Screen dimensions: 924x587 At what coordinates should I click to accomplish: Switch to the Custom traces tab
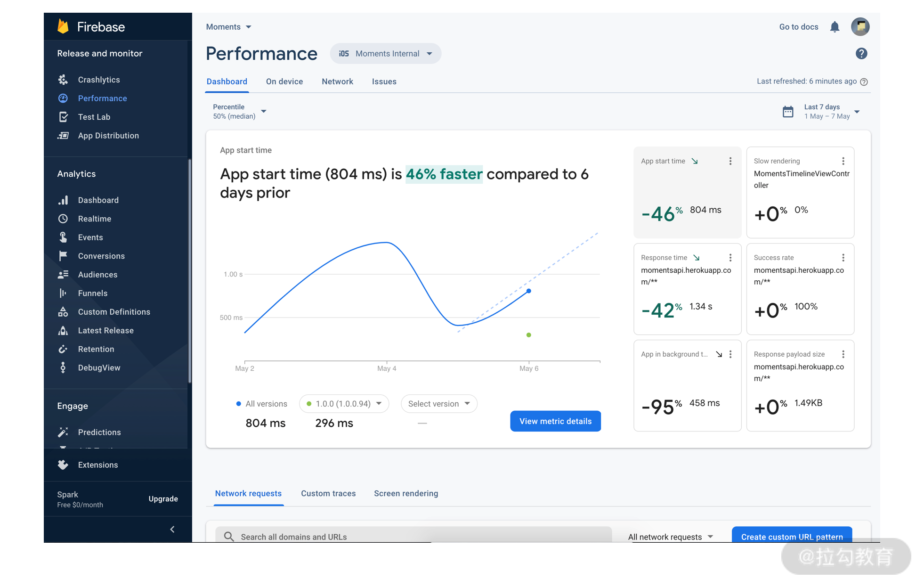point(328,493)
